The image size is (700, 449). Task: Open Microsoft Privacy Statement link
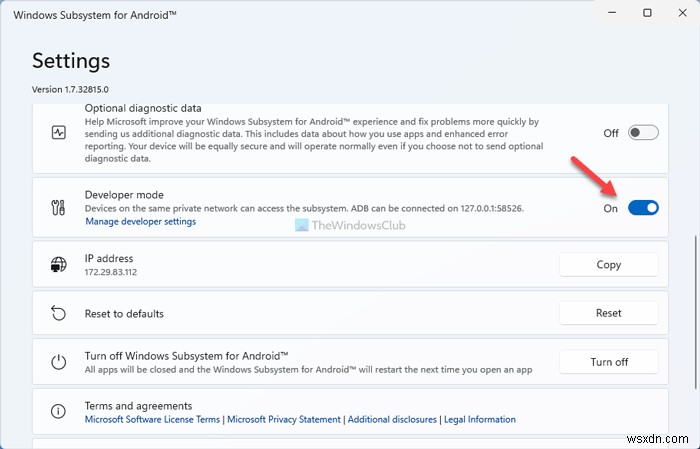coord(284,420)
